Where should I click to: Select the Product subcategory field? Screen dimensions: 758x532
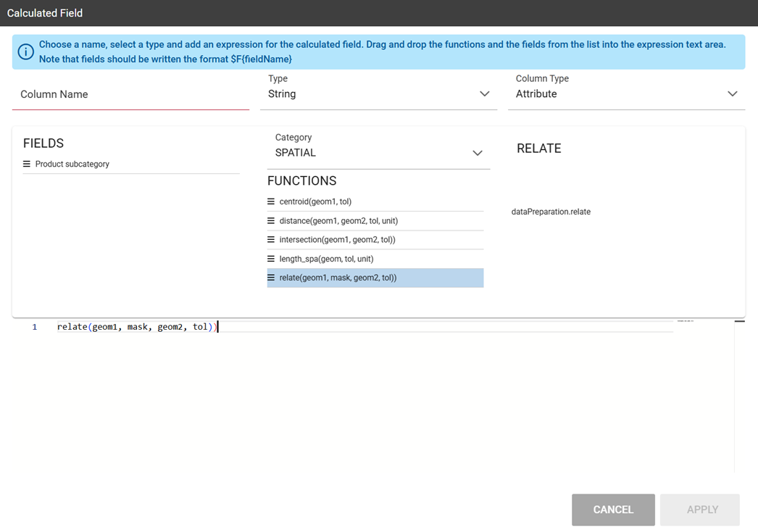[x=131, y=164]
